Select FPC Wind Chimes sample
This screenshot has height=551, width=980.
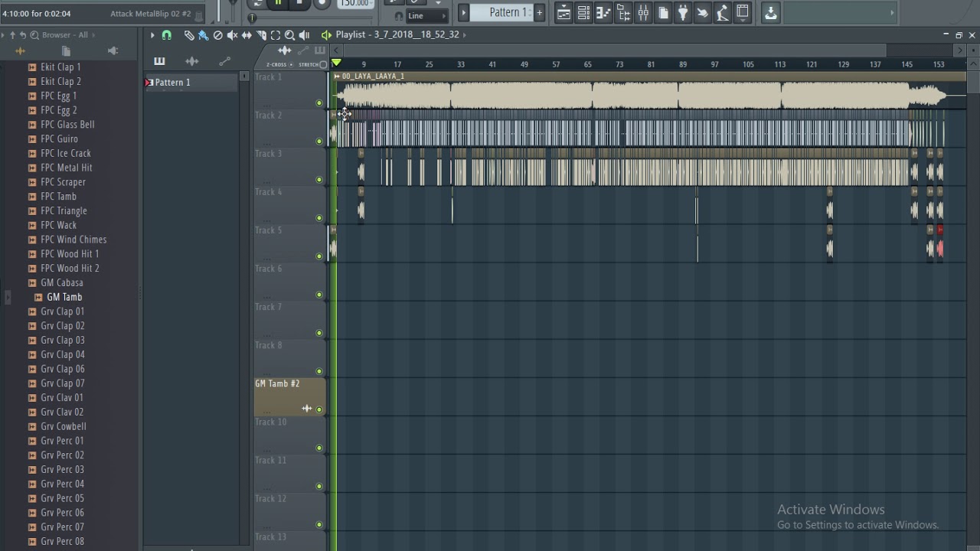73,240
